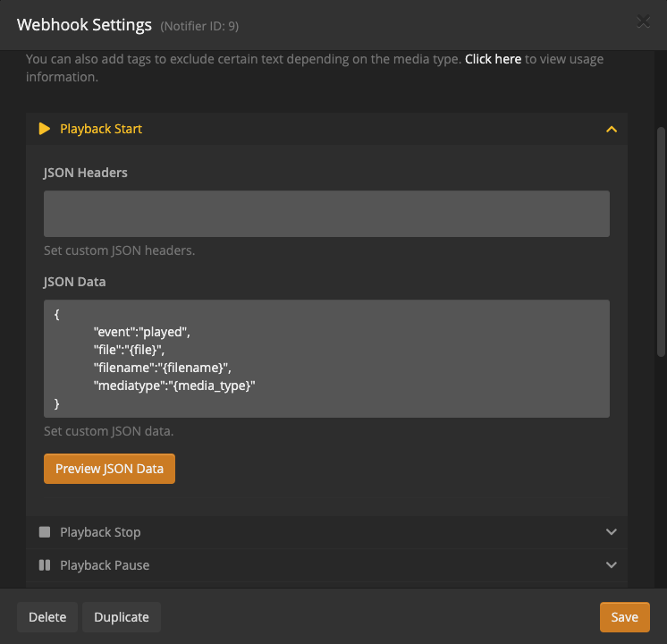Open the "Click here" usage information link
The image size is (667, 644).
(493, 59)
